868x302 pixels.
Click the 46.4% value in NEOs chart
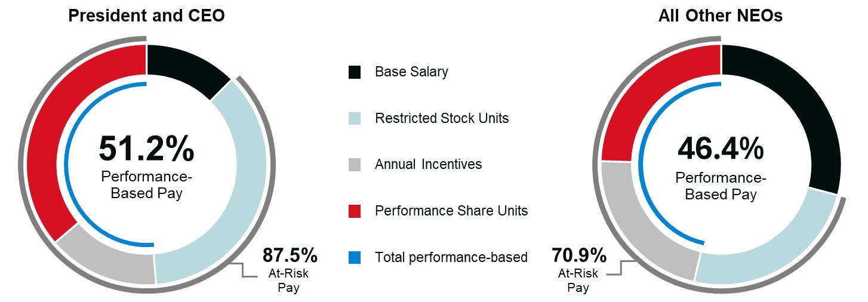click(721, 149)
